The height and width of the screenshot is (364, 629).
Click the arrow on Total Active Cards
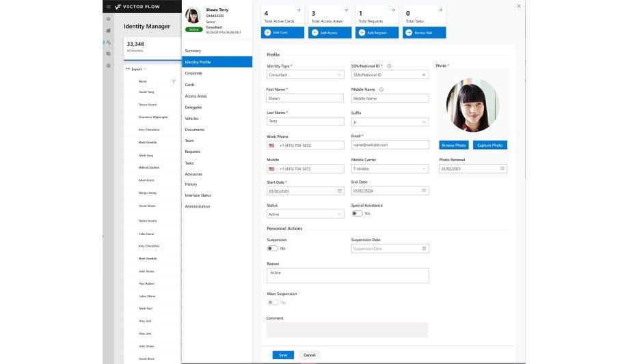pyautogui.click(x=298, y=10)
